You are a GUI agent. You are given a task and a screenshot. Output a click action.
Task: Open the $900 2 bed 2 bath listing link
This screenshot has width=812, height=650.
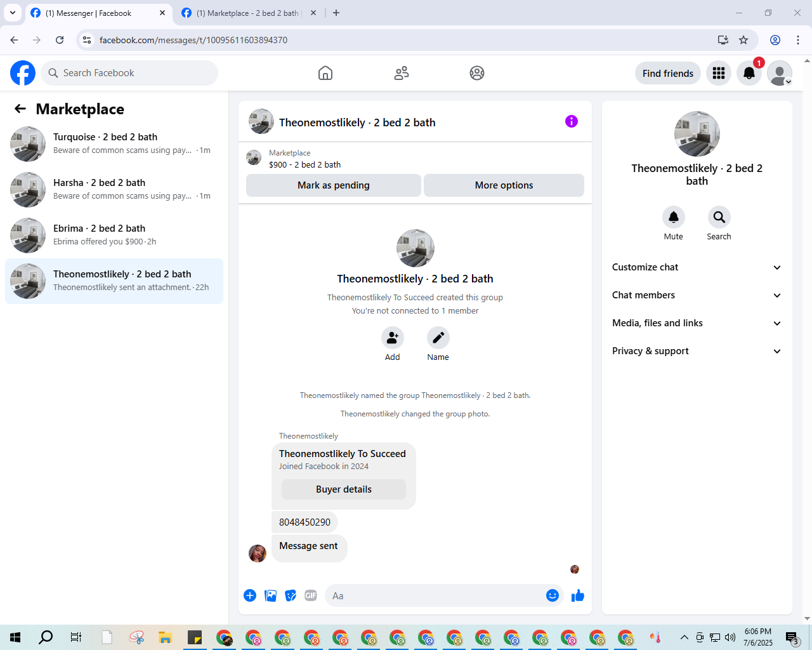coord(304,164)
